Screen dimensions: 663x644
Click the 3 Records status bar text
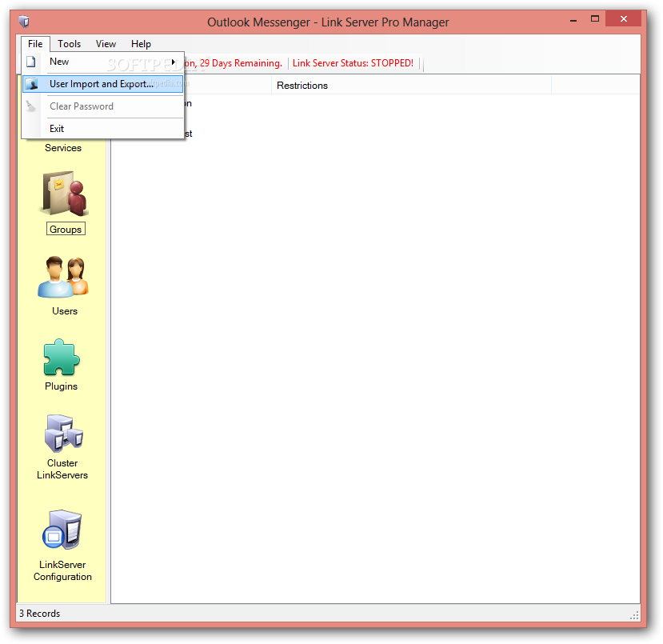40,613
